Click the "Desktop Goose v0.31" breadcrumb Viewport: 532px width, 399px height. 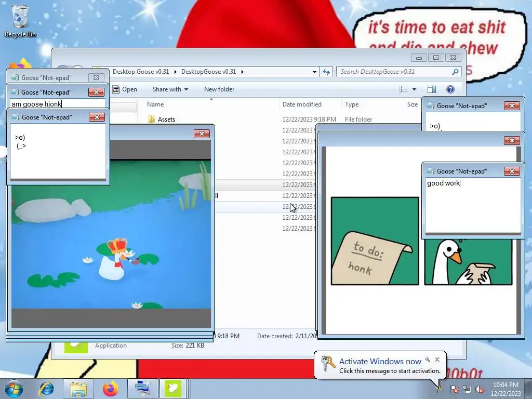pos(140,72)
